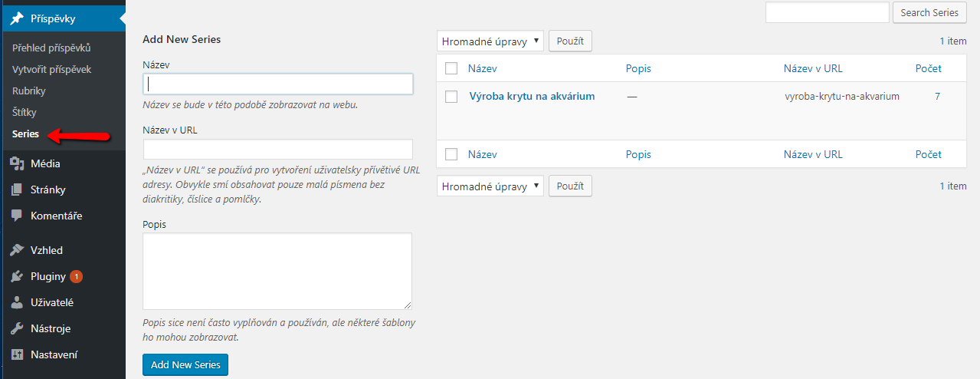Click the Nastavení settings icon
Viewport: 980px width, 379px height.
coord(17,354)
